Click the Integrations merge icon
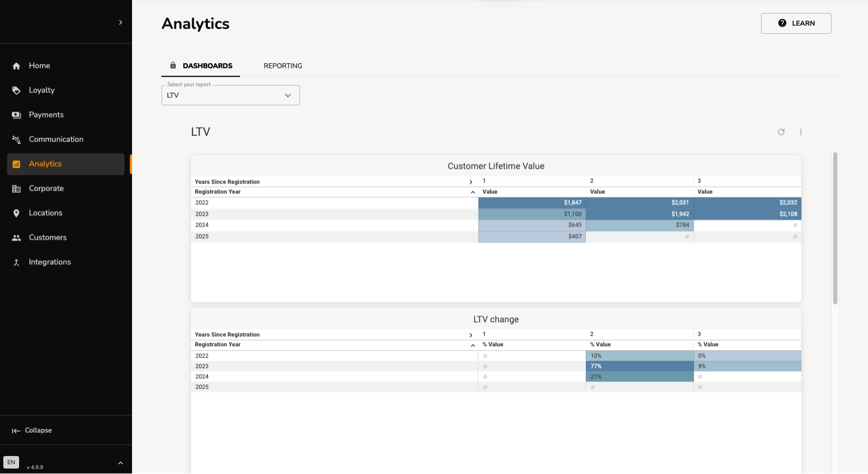Image resolution: width=868 pixels, height=474 pixels. click(x=16, y=263)
